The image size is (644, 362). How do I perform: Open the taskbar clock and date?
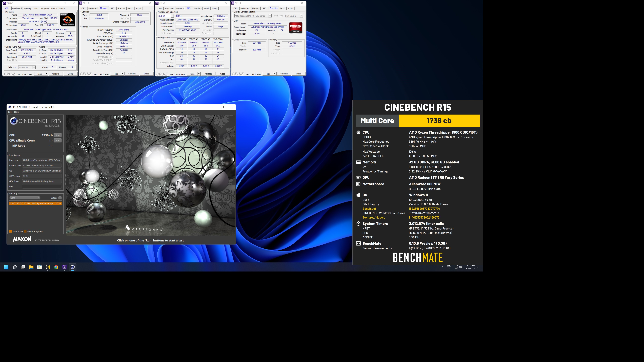[470, 267]
